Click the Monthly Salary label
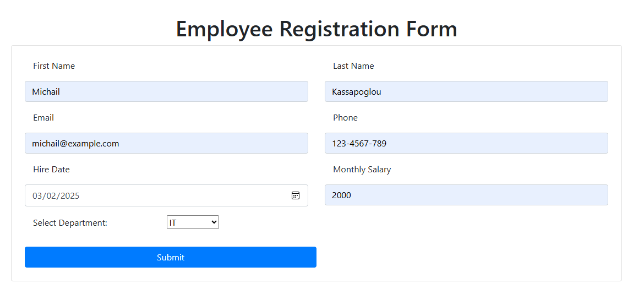The height and width of the screenshot is (294, 644). (x=362, y=170)
